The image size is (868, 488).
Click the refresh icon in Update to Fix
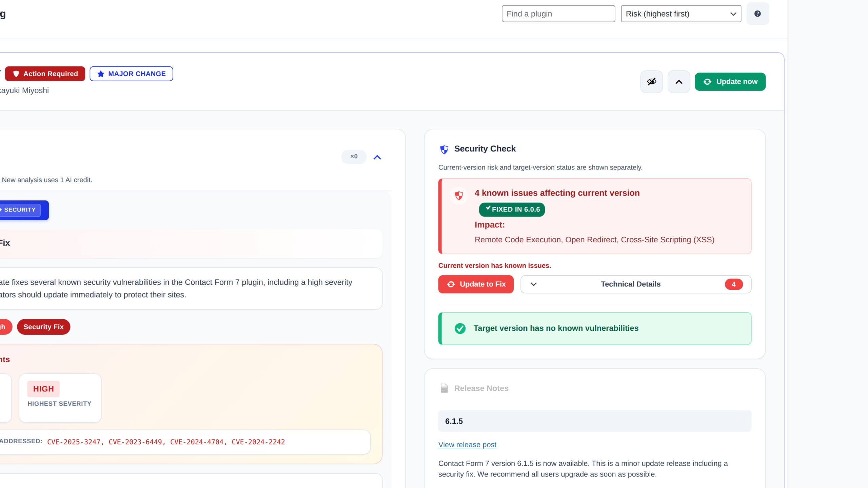point(451,284)
